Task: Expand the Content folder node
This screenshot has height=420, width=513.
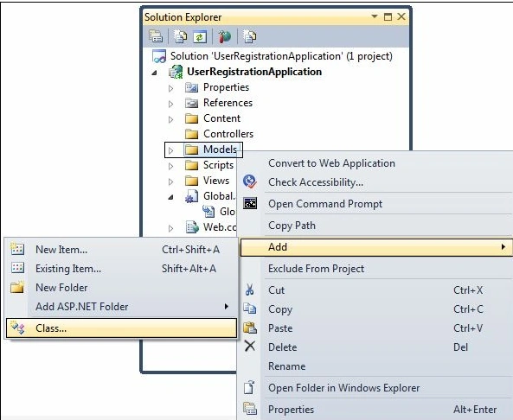Action: tap(170, 119)
